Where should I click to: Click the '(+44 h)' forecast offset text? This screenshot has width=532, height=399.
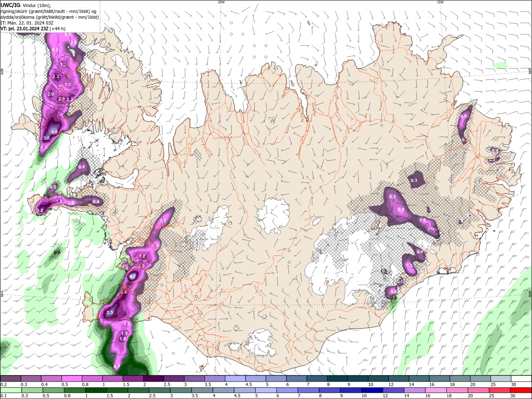pos(58,29)
